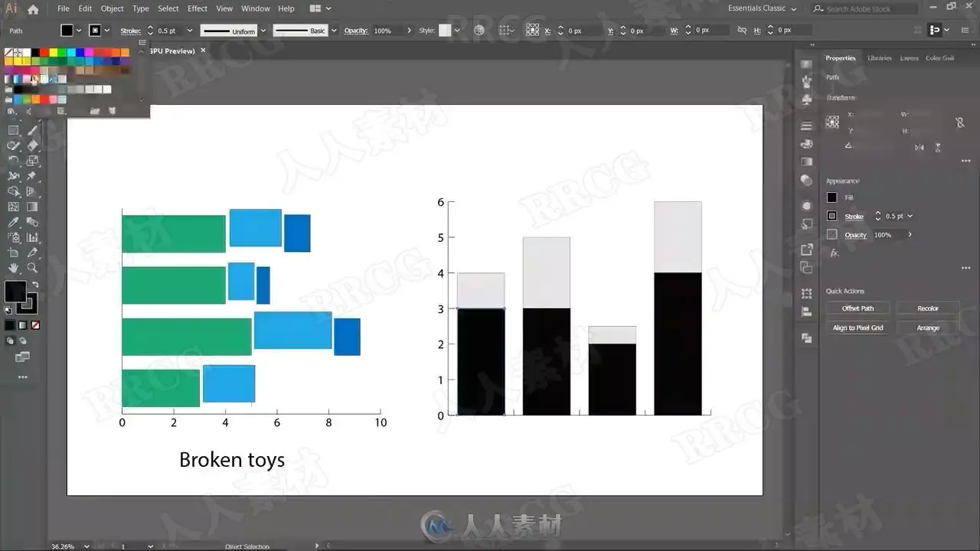980x551 pixels.
Task: Select the Eraser tool
Action: [32, 145]
